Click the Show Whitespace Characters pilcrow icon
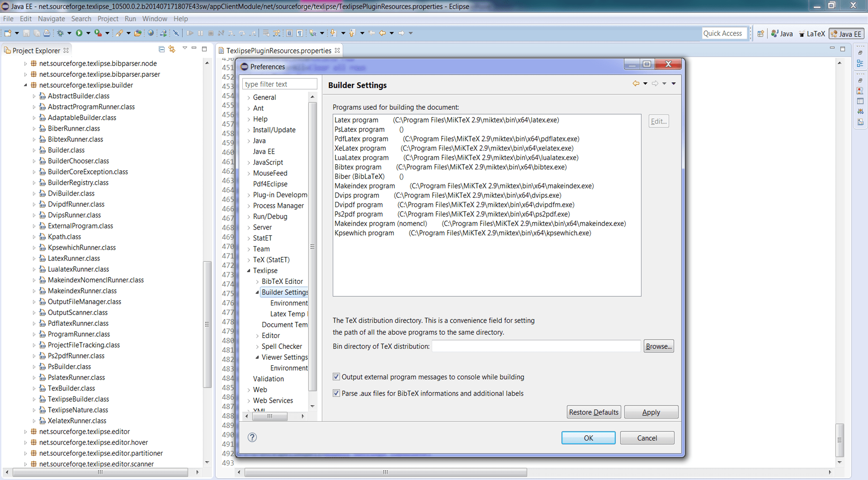Screen dimensions: 868x480 299,33
